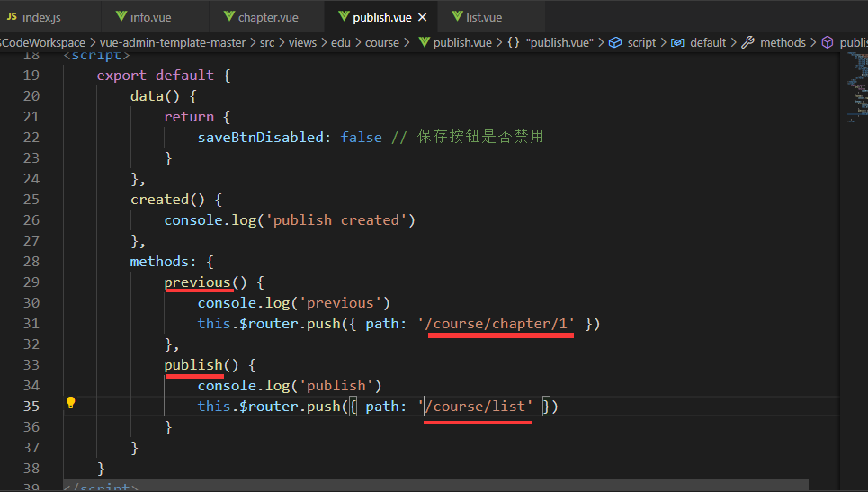
Task: Click the JS icon on index.js tab
Action: [12, 16]
